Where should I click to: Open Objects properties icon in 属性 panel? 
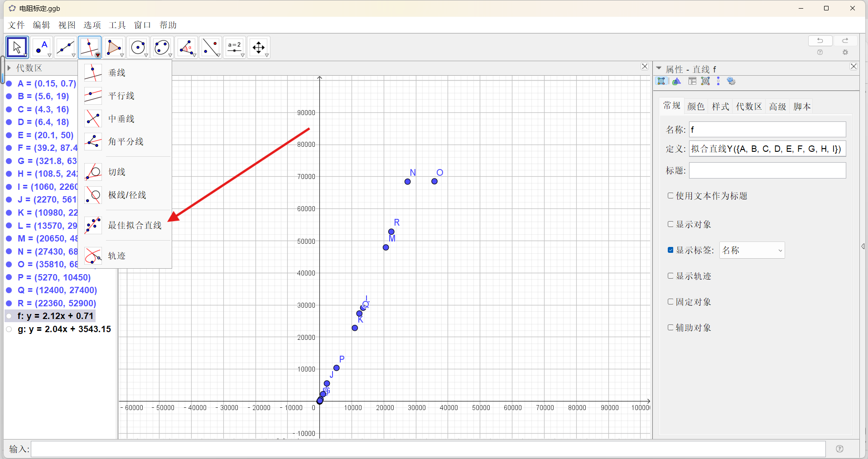click(x=661, y=81)
